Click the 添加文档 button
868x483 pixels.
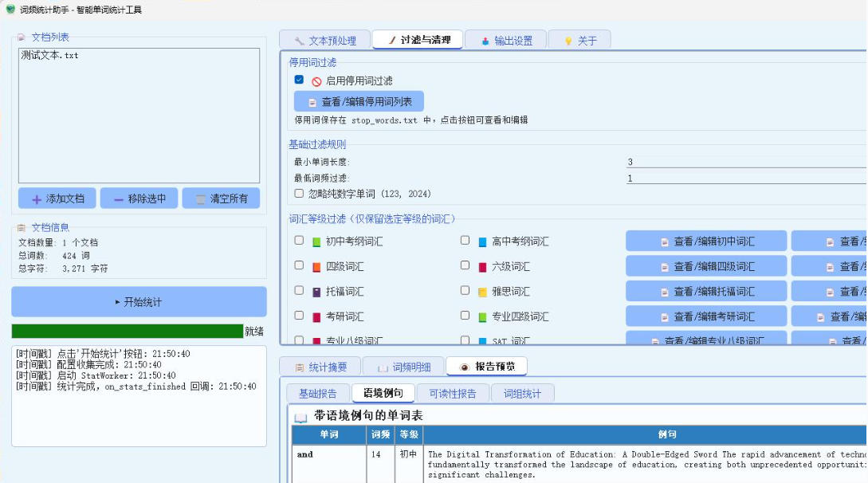click(x=57, y=198)
